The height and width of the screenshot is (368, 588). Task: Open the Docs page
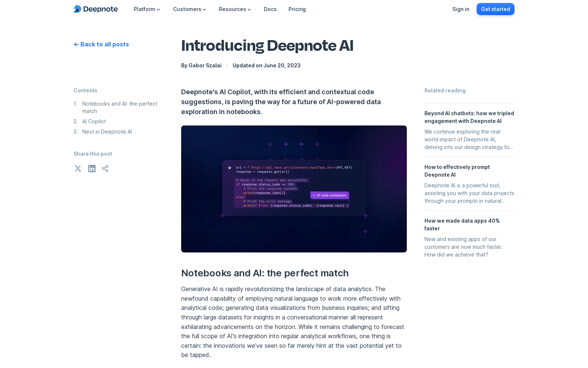(270, 9)
